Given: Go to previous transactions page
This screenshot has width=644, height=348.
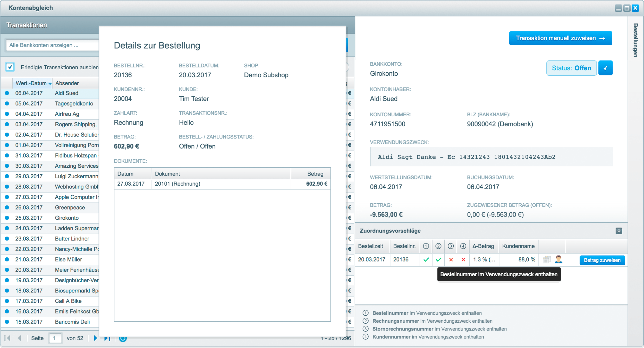Looking at the screenshot, I should (x=20, y=338).
